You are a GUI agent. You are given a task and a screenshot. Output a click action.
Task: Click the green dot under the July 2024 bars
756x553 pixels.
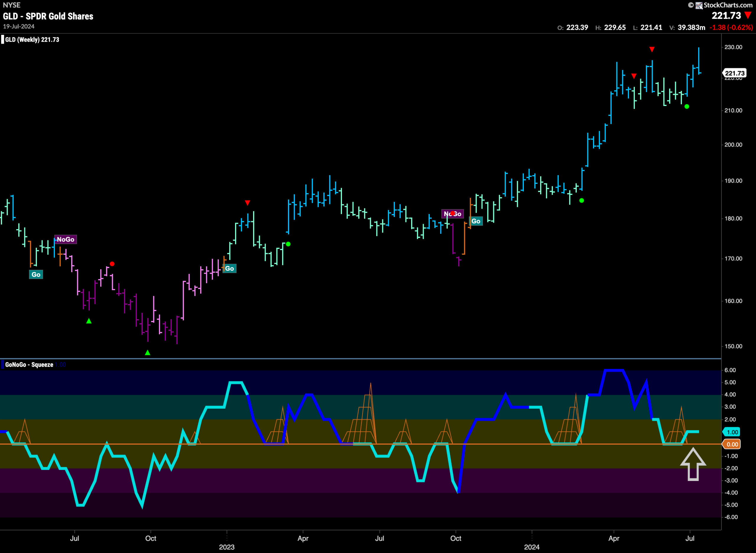(x=687, y=107)
